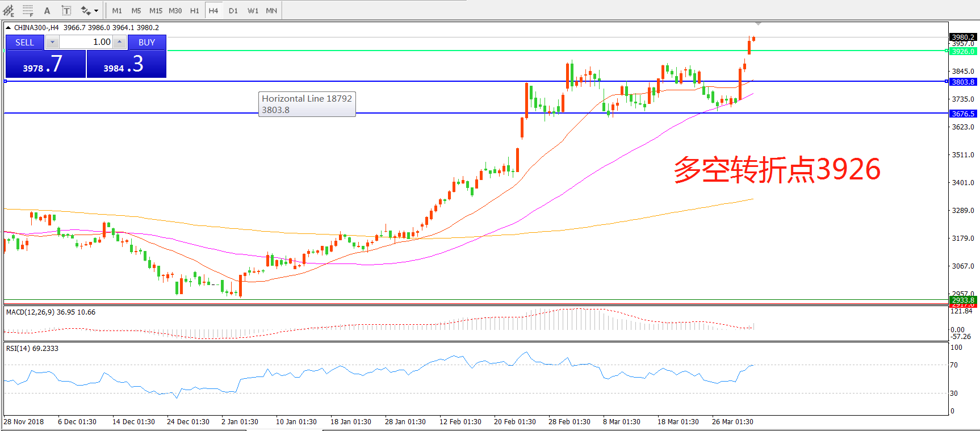Select the Fibonacci Retracement tool
The width and height of the screenshot is (980, 431).
pyautogui.click(x=28, y=10)
